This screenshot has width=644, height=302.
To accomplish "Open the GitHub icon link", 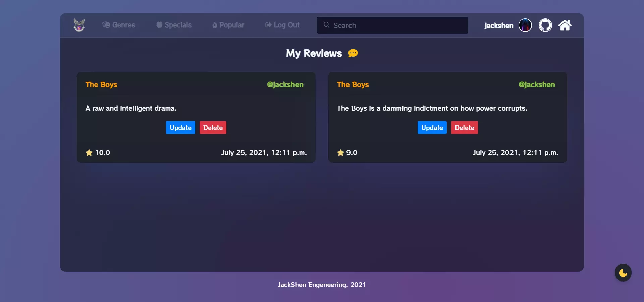I will click(545, 25).
